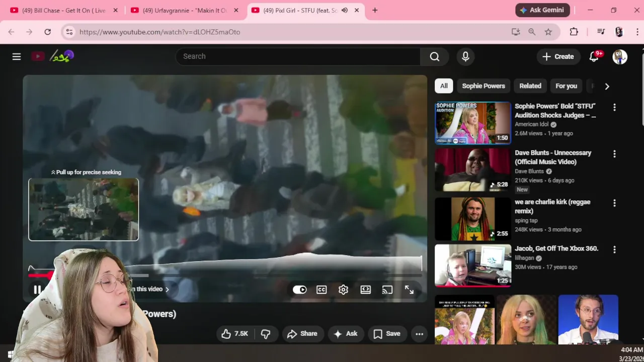The image size is (644, 362).
Task: Start voice search with the microphone
Action: (x=465, y=56)
